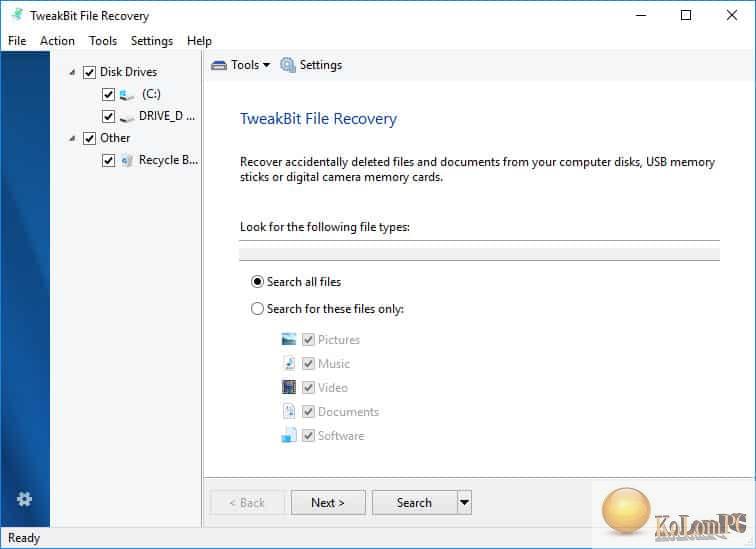
Task: Select the Disk Drives tree label
Action: (128, 72)
